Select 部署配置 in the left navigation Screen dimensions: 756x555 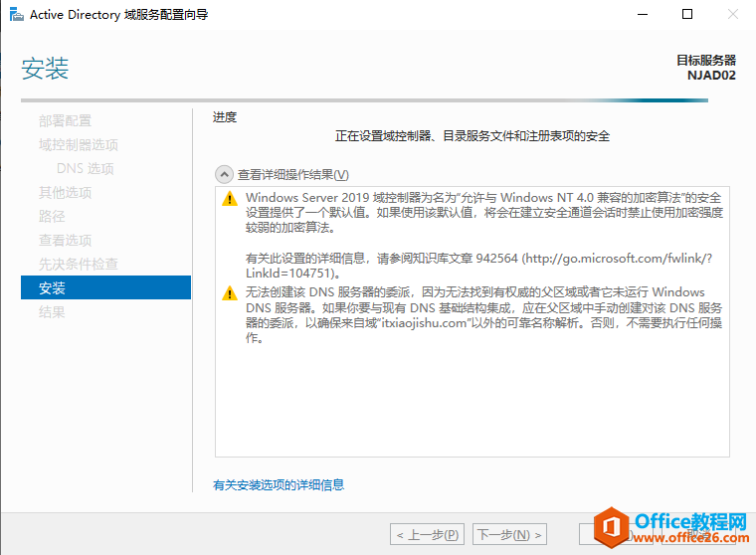coord(65,120)
